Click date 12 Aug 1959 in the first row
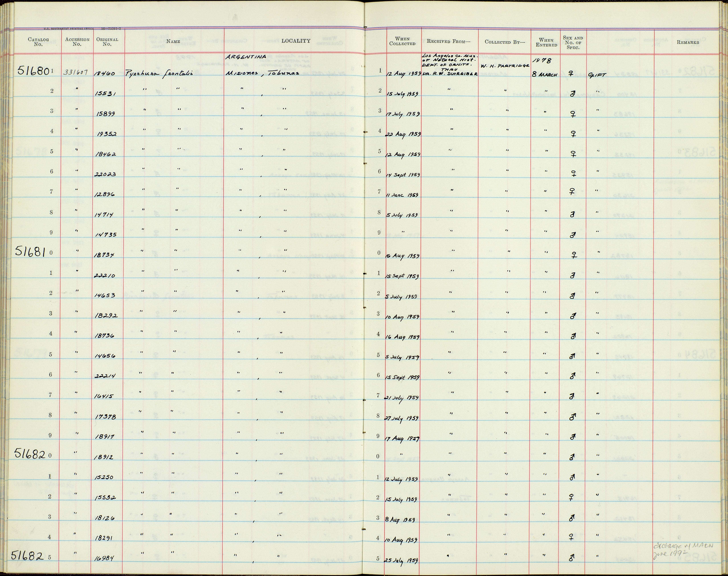 pyautogui.click(x=404, y=74)
